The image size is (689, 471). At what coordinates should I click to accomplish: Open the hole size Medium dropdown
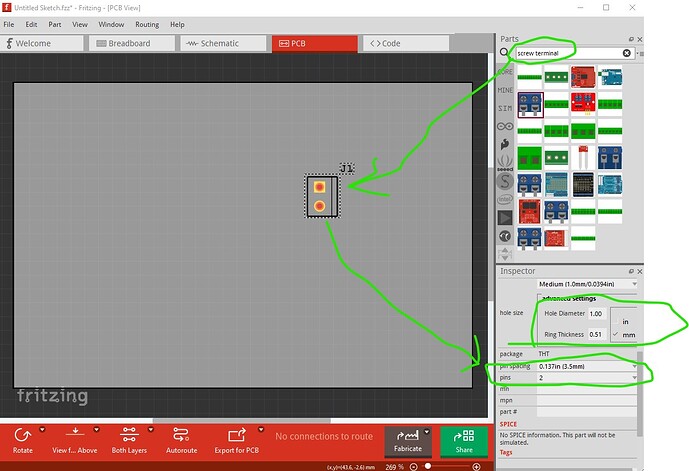coord(587,284)
